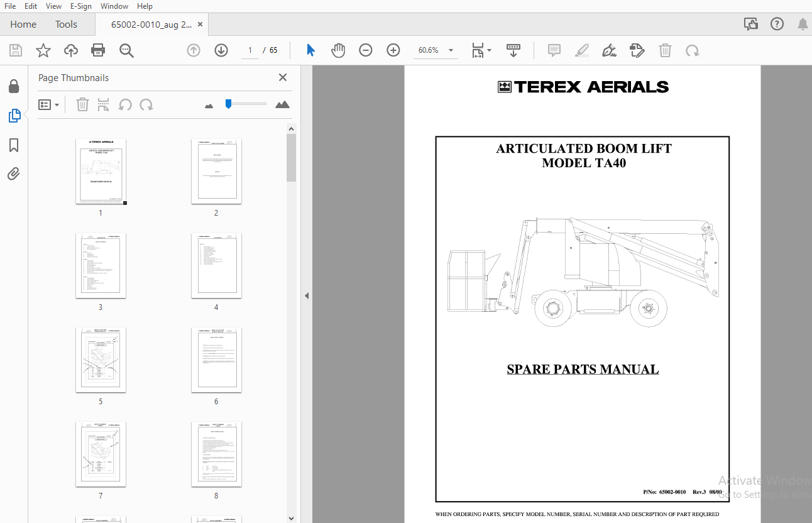Screen dimensions: 812x523
Task: Open the Edit menu
Action: [x=31, y=6]
